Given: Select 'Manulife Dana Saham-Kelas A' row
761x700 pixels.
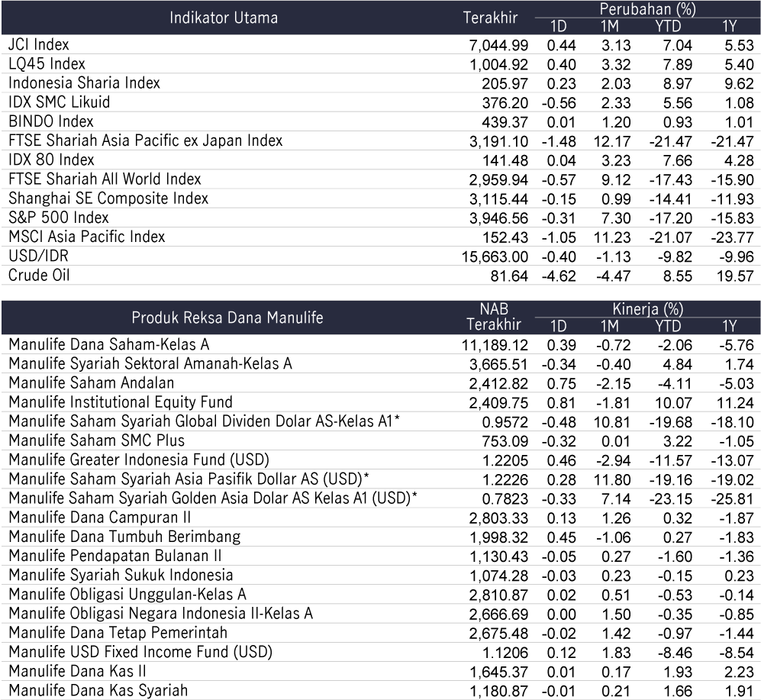Looking at the screenshot, I should [x=109, y=345].
